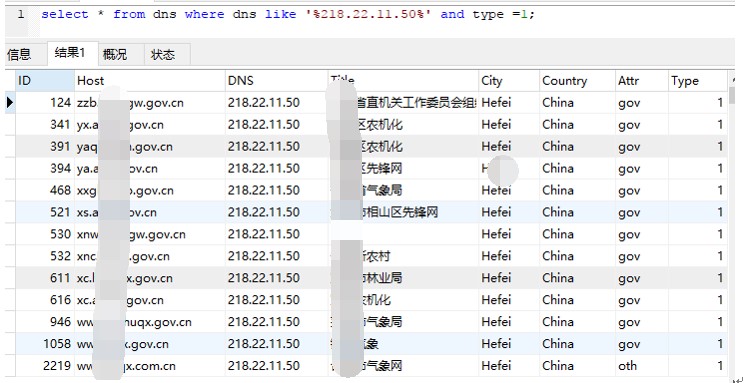Image resolution: width=745 pixels, height=383 pixels.
Task: Click the Host cell in row 946
Action: click(x=150, y=322)
